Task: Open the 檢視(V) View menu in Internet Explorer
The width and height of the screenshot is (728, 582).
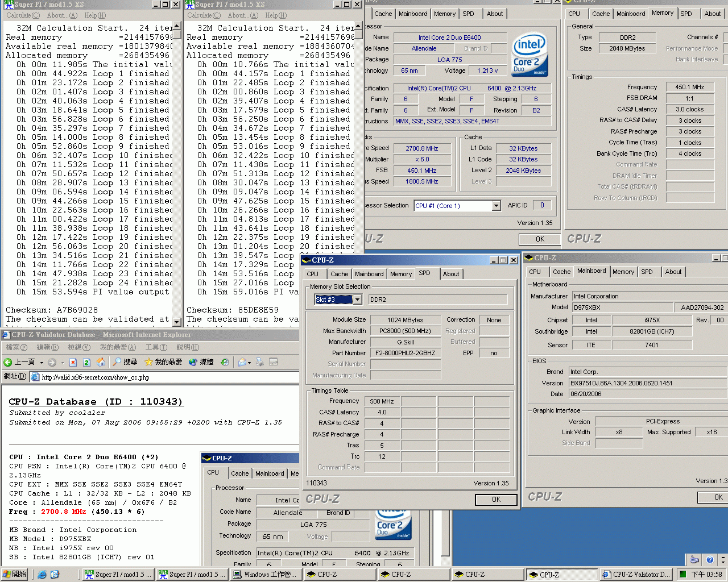Action: pos(78,347)
